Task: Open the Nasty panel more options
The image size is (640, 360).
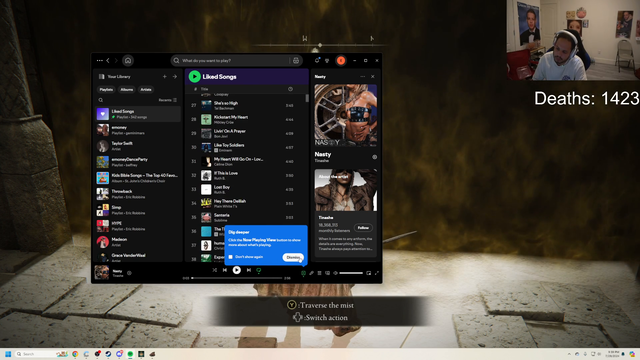Action: tap(362, 76)
